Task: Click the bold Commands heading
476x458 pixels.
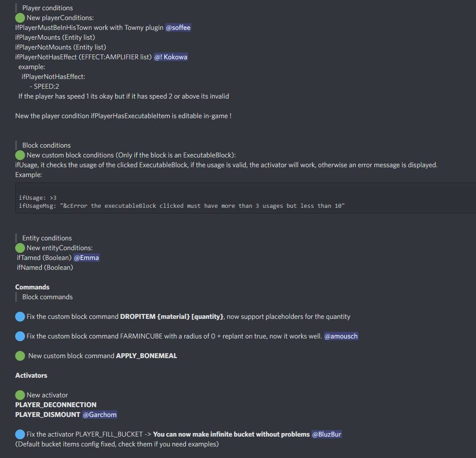Action: 32,287
